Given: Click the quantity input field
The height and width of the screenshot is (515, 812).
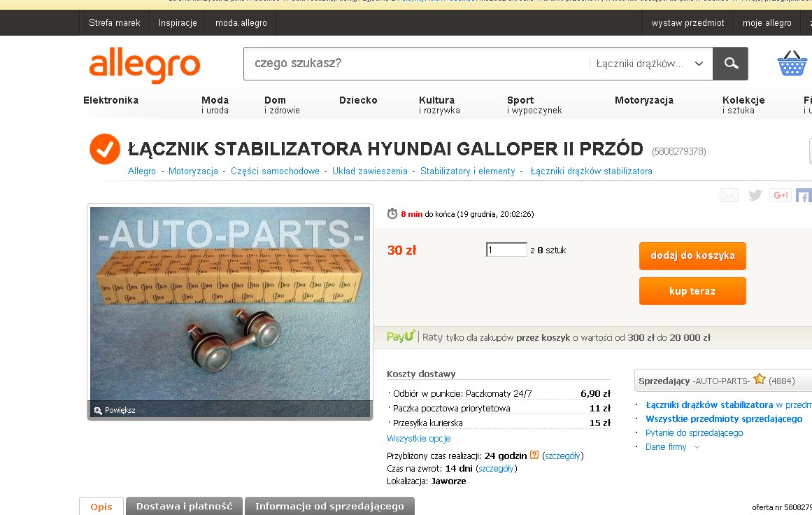Looking at the screenshot, I should pos(506,250).
